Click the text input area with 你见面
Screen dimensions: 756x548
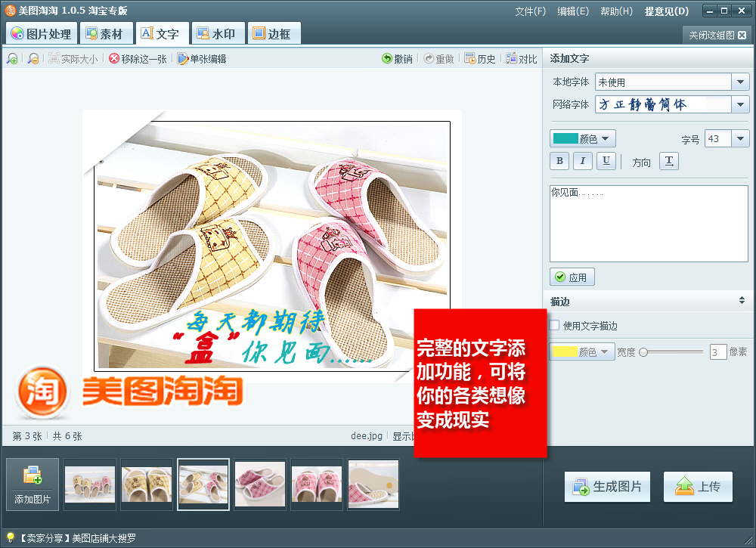[x=649, y=224]
